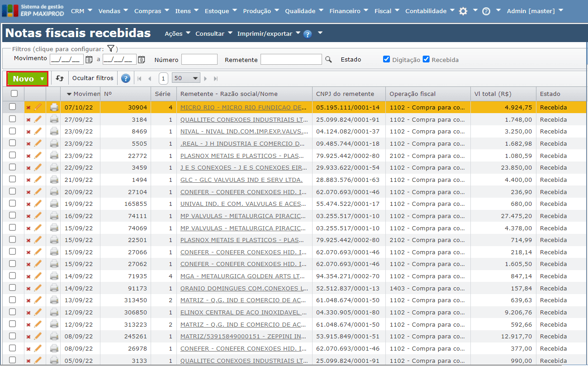Open the Consultar menu

(211, 33)
